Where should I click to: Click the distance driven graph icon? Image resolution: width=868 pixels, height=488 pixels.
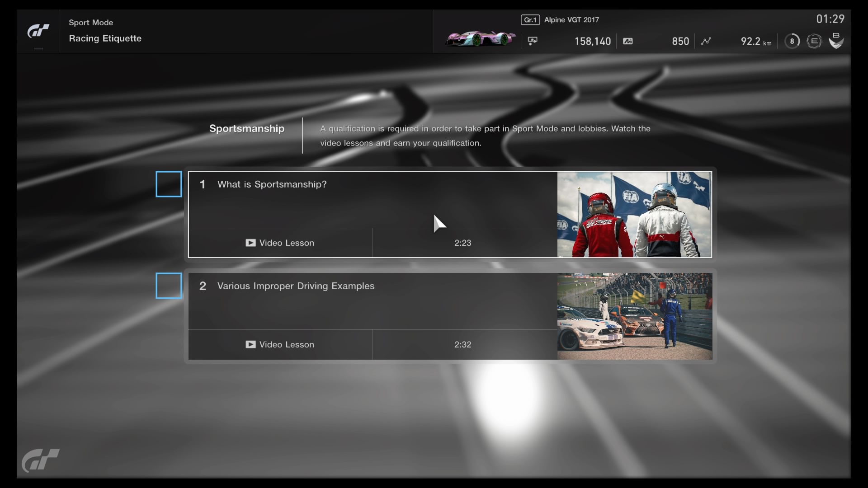point(706,41)
